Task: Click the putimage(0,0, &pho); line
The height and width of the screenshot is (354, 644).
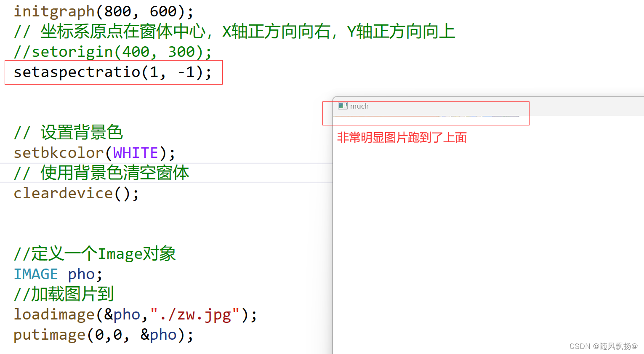Action: coord(104,335)
